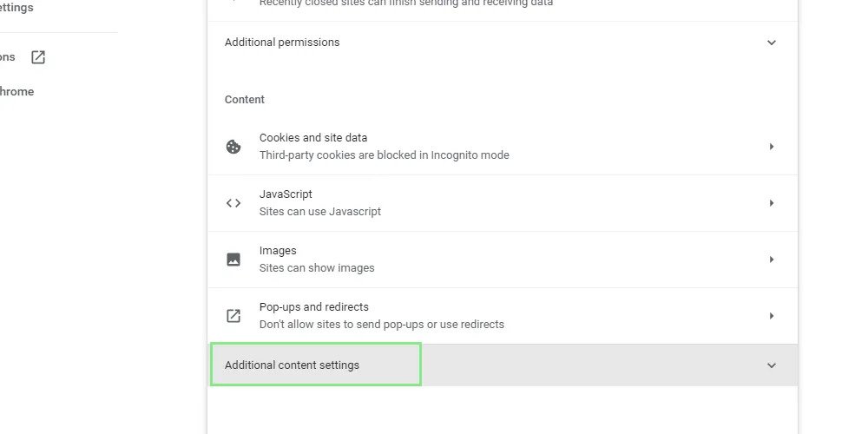Click the Additional permissions label

click(x=282, y=43)
